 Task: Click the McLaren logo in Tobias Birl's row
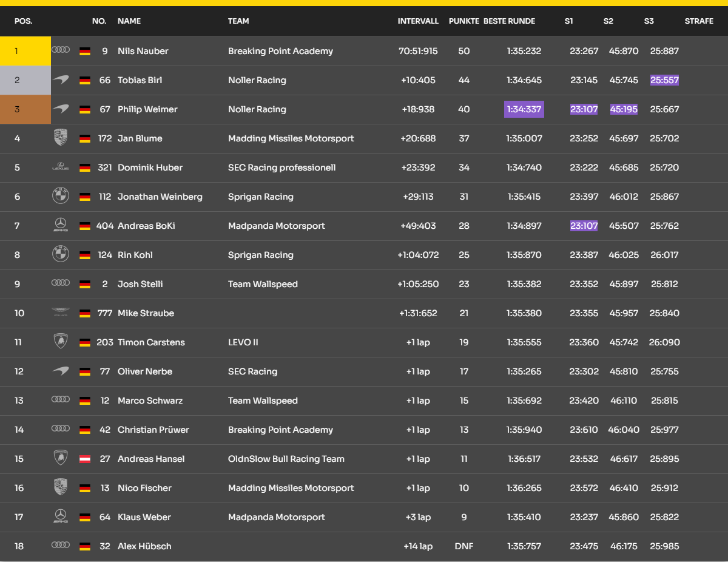(61, 80)
